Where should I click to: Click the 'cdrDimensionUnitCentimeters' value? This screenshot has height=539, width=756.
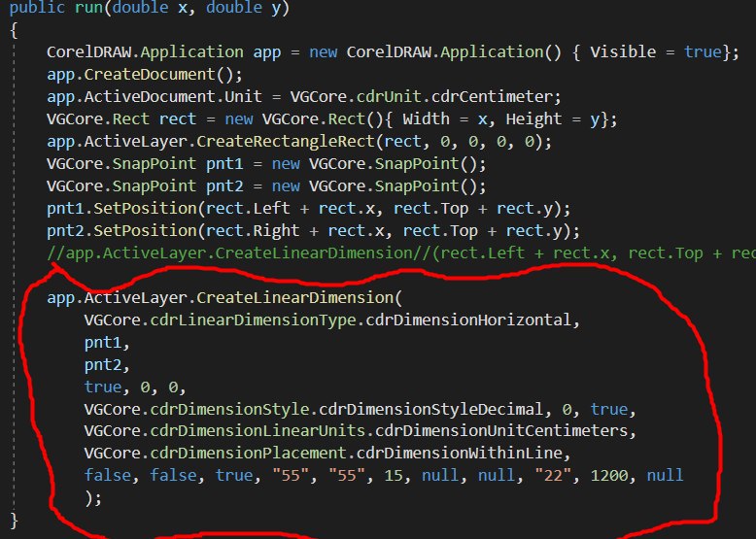click(501, 430)
